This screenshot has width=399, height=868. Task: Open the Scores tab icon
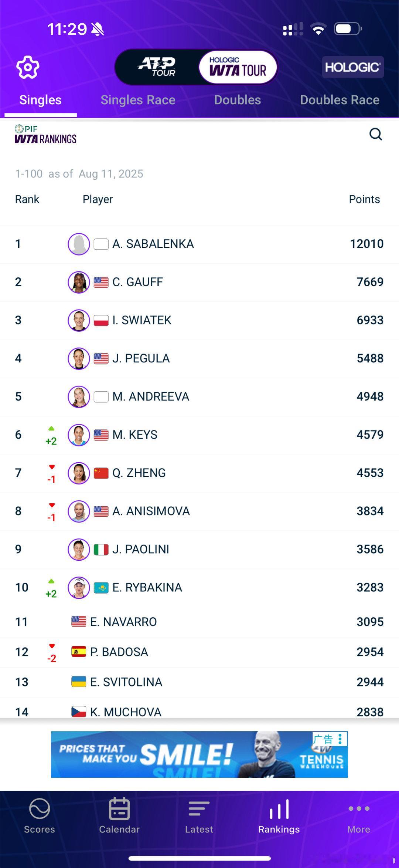(x=40, y=809)
